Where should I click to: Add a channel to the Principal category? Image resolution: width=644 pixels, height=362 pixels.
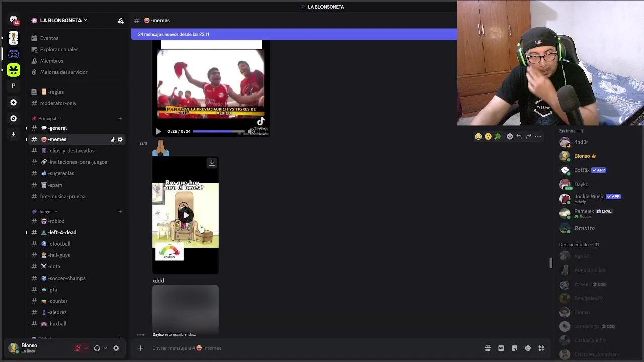pyautogui.click(x=120, y=119)
